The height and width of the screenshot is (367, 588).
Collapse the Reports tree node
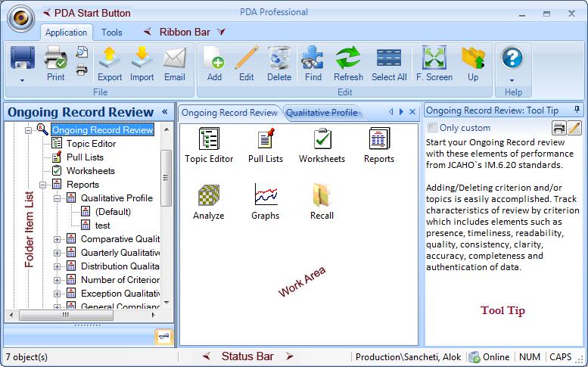coord(42,185)
